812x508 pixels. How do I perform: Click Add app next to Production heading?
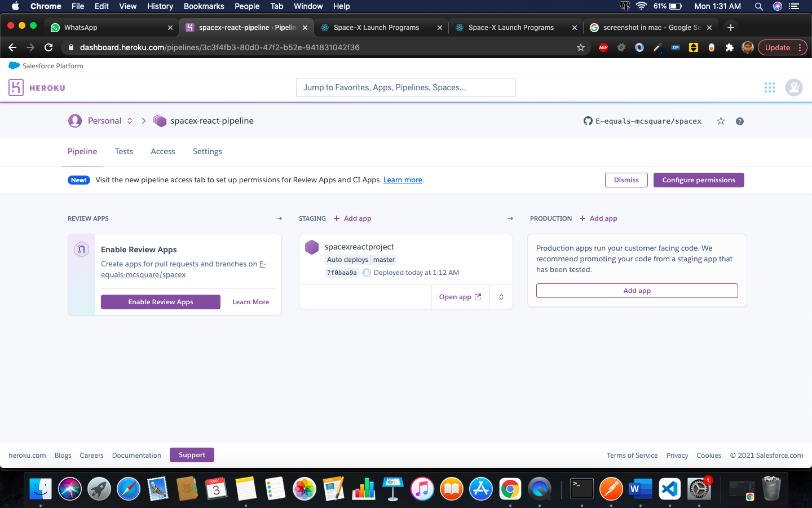point(598,218)
